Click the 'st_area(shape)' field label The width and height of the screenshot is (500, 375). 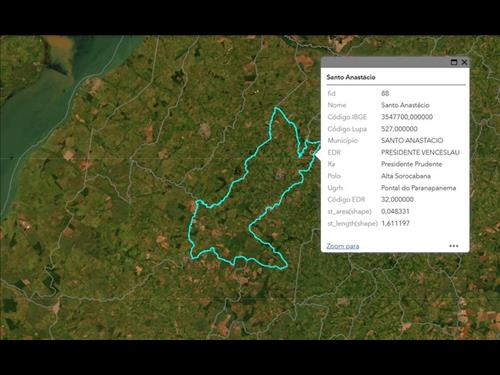[x=349, y=211]
